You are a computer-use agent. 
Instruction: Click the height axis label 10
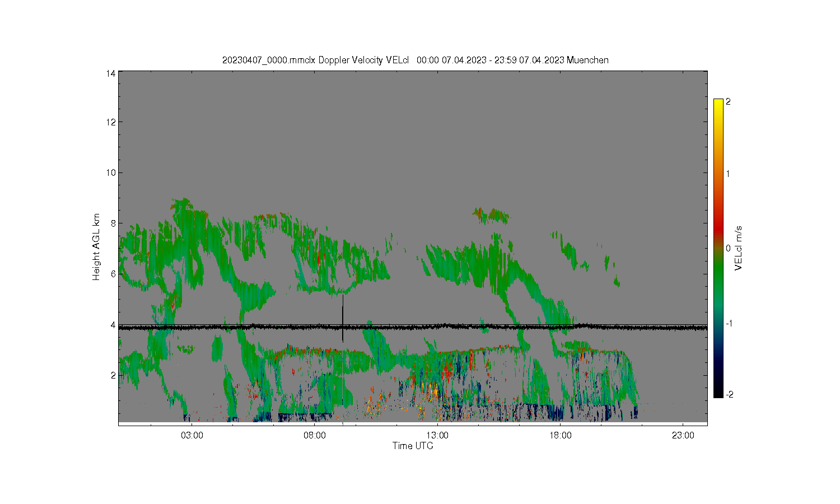coord(111,172)
